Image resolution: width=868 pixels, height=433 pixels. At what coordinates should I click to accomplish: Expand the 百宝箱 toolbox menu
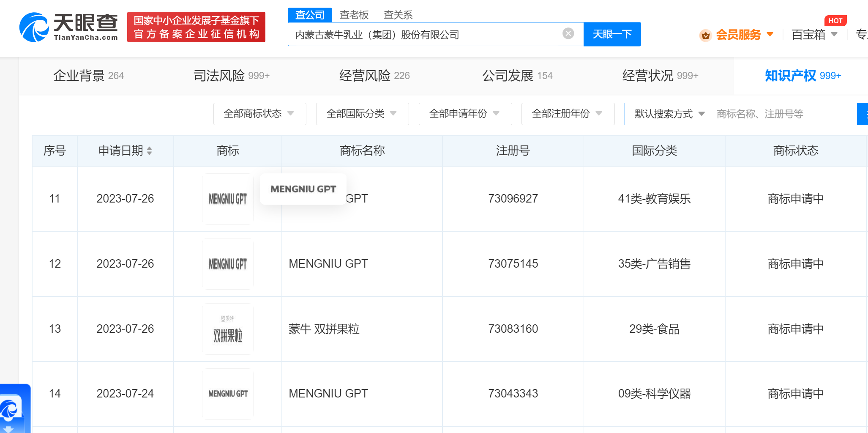point(814,34)
